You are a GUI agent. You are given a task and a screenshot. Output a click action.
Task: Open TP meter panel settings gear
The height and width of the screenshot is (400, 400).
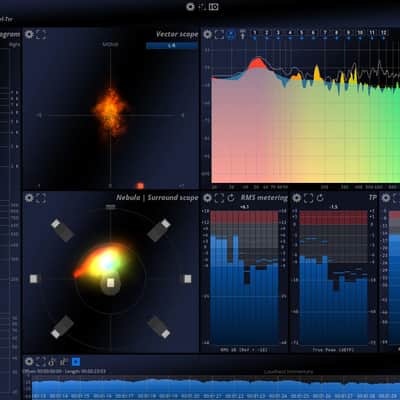click(x=297, y=198)
